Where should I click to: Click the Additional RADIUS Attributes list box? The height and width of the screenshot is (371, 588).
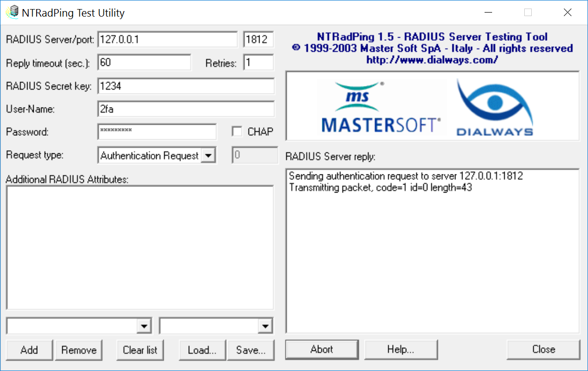tap(140, 248)
